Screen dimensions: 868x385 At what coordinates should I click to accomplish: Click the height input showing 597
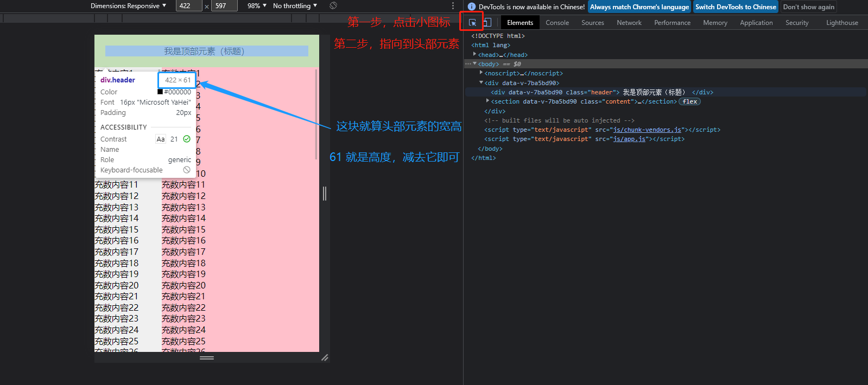pyautogui.click(x=225, y=6)
